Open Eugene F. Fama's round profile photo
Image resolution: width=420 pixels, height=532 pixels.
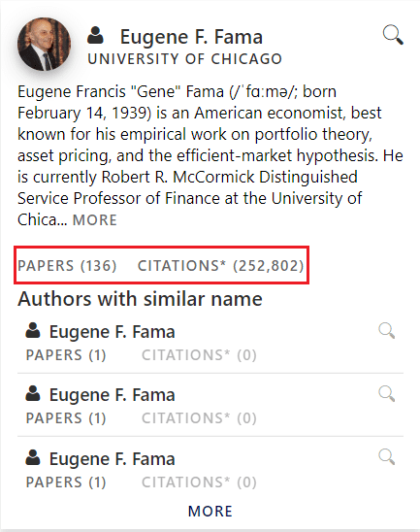click(44, 44)
